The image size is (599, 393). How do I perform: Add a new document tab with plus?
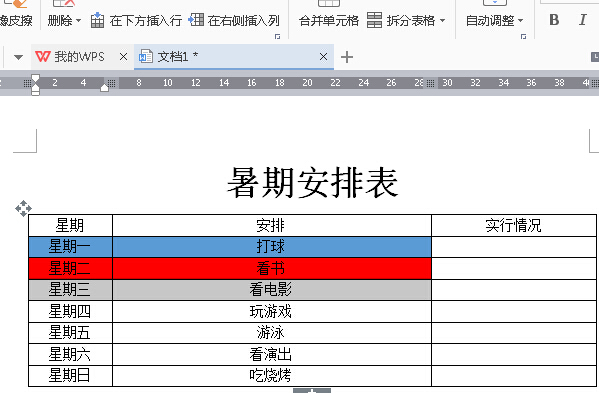(x=346, y=57)
